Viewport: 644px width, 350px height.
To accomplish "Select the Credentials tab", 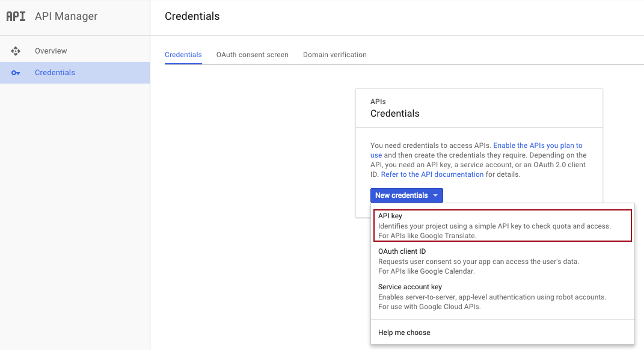I will coord(183,55).
